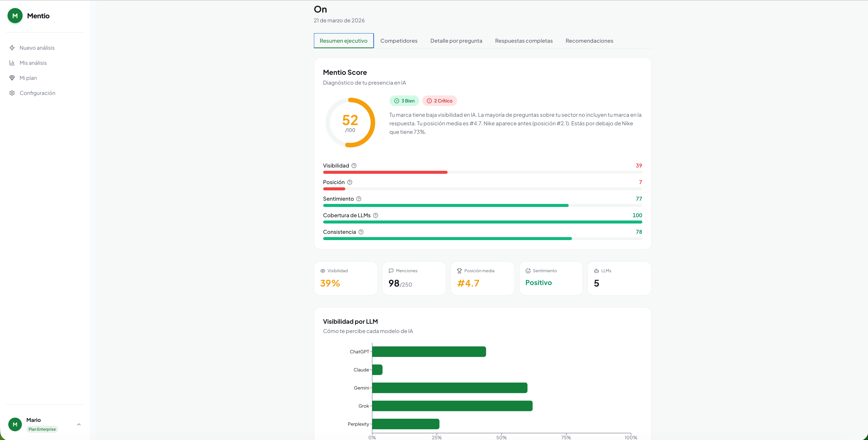Viewport: 868px width, 440px height.
Task: Click the help icon beside Posición
Action: [x=349, y=182]
